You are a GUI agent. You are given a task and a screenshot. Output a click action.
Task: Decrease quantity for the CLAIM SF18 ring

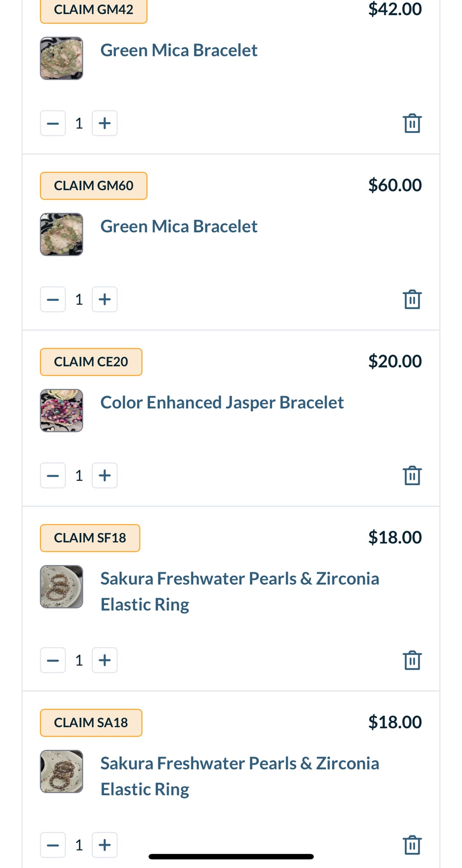(x=53, y=660)
